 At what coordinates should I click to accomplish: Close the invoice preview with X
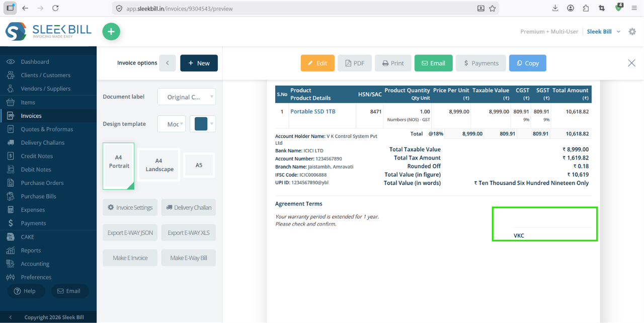pos(631,63)
